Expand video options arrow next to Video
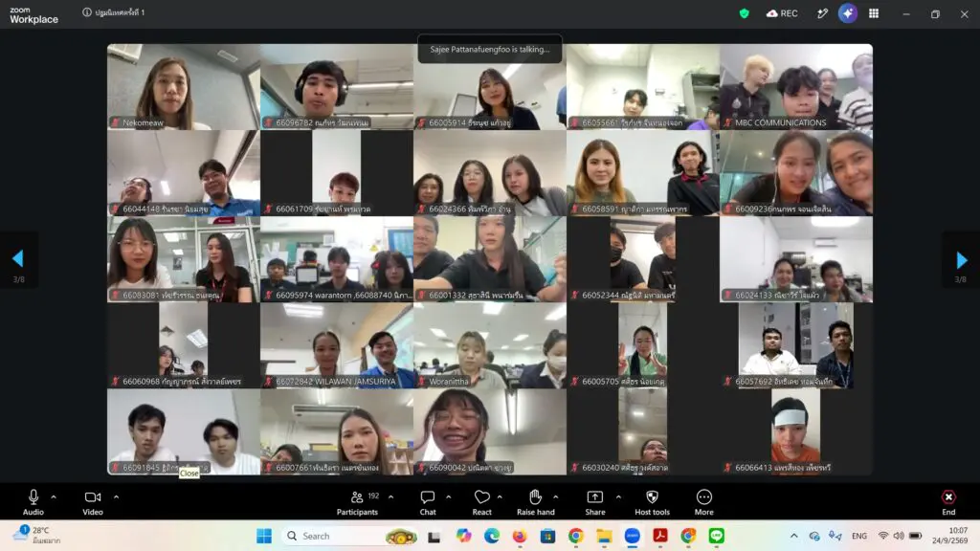This screenshot has height=551, width=980. 116,497
